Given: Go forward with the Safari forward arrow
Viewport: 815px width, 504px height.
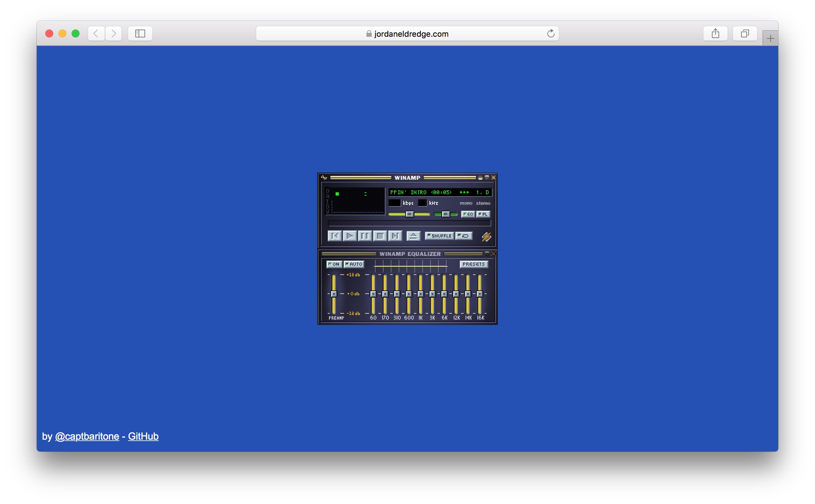Looking at the screenshot, I should pyautogui.click(x=114, y=33).
